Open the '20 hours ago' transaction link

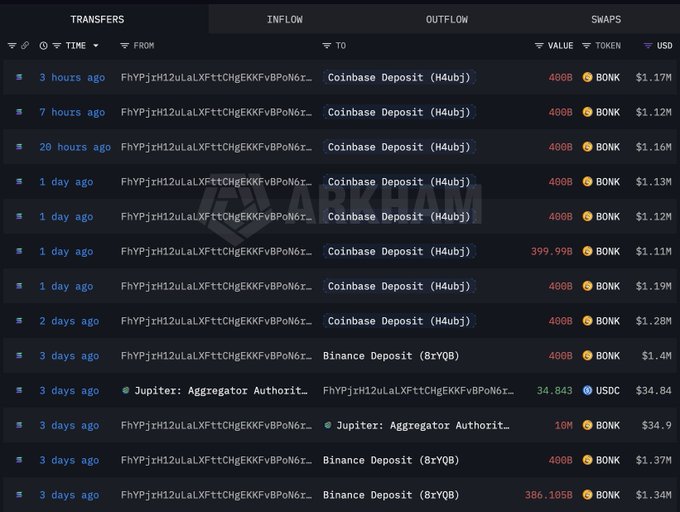click(75, 147)
